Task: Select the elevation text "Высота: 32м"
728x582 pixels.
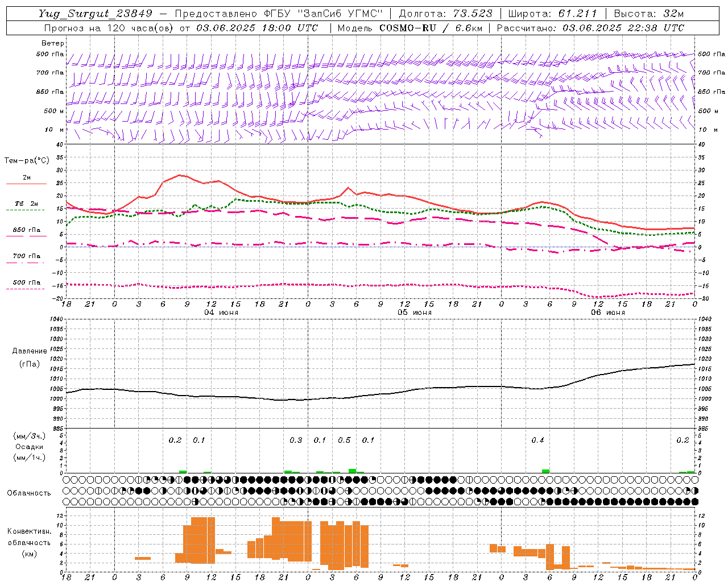Action: coord(649,14)
